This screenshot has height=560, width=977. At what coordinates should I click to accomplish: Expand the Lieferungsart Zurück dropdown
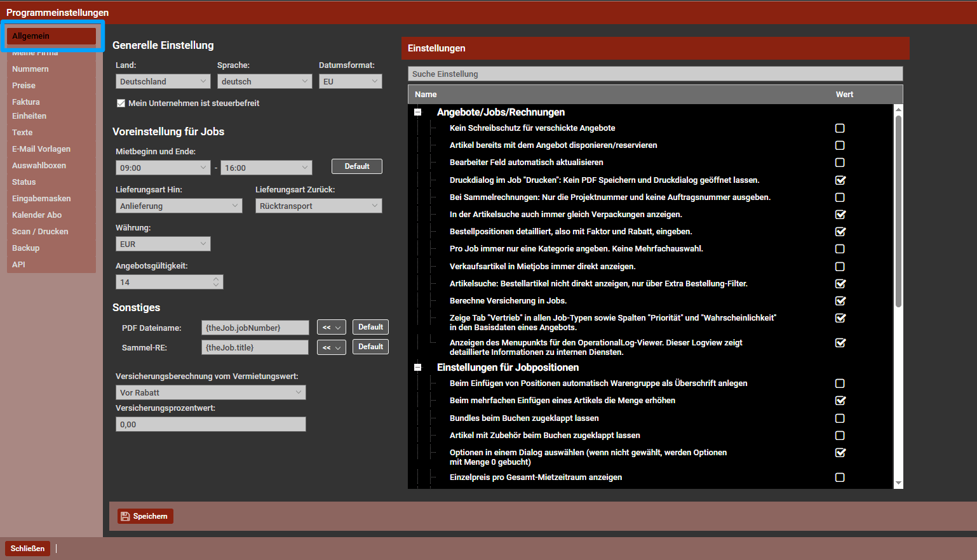(x=318, y=206)
